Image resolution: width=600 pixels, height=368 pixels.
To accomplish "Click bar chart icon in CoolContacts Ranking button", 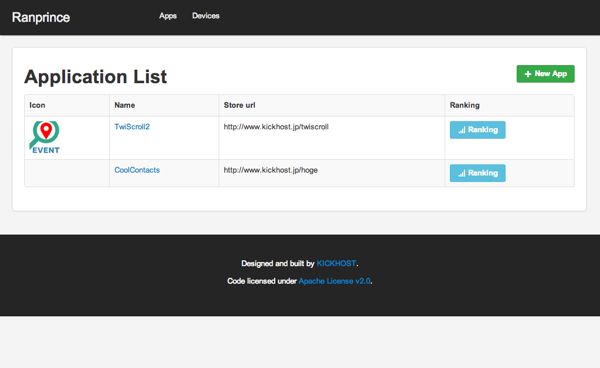I will click(x=462, y=173).
